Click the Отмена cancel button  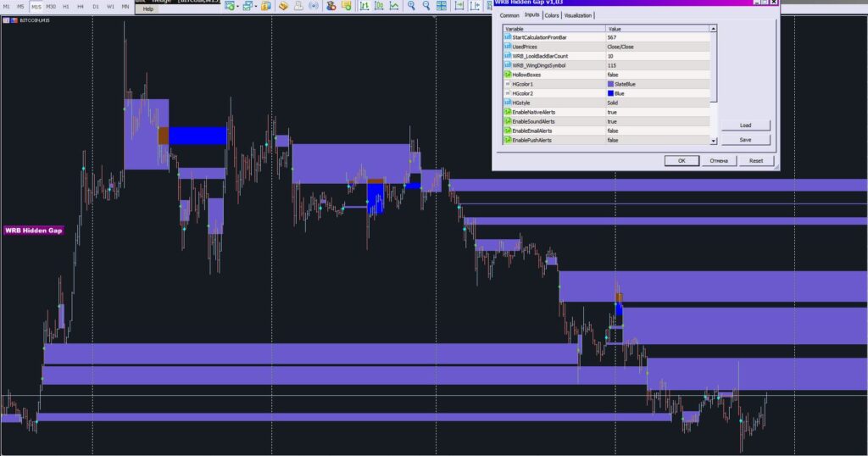click(x=719, y=160)
